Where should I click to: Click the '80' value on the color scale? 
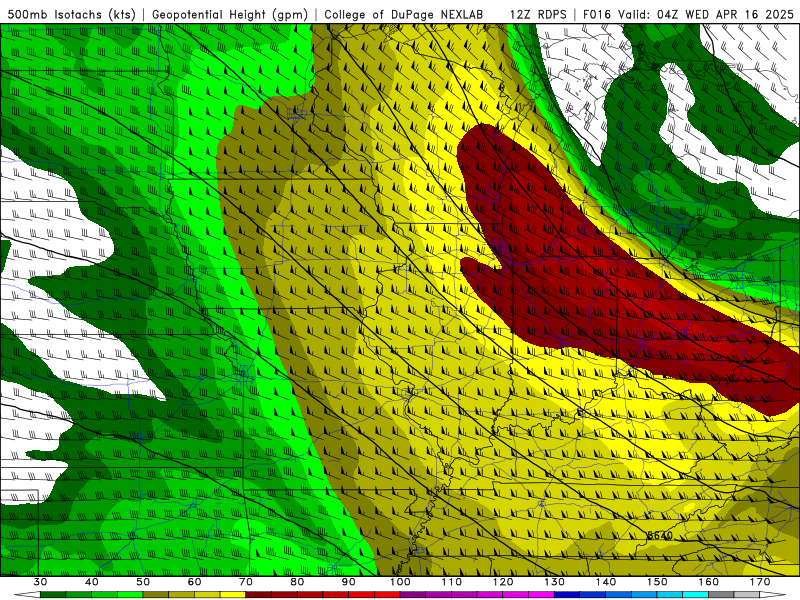(x=297, y=582)
